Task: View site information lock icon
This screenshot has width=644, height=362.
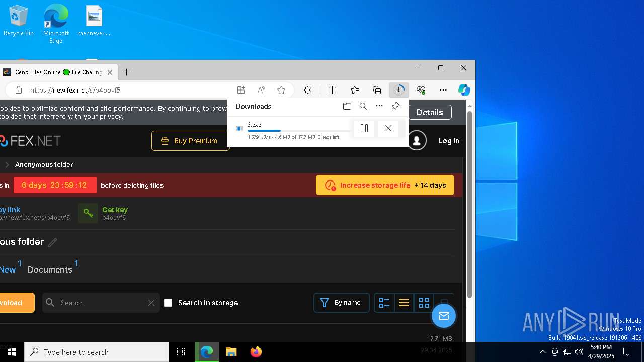Action: 19,90
